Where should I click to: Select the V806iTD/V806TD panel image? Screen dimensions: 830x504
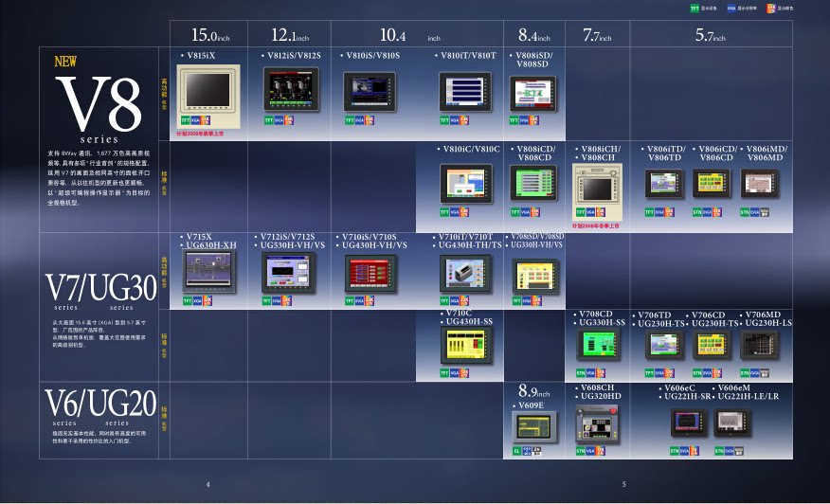664,183
